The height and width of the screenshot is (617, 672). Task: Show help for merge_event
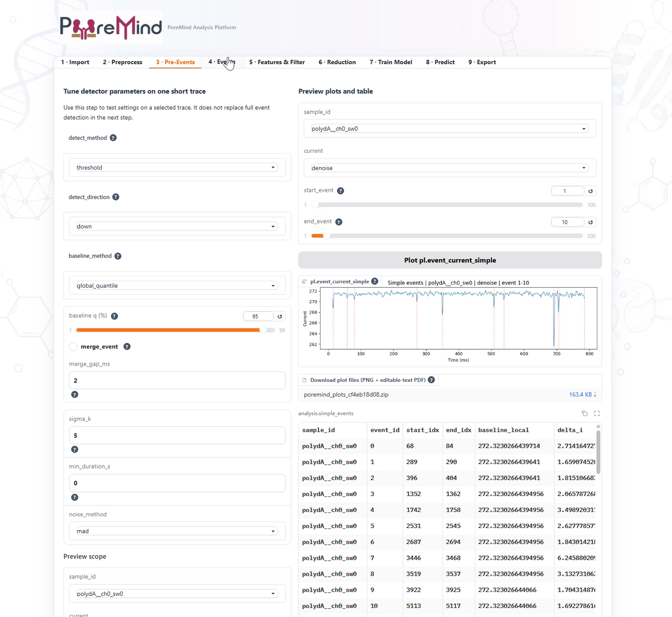point(127,347)
